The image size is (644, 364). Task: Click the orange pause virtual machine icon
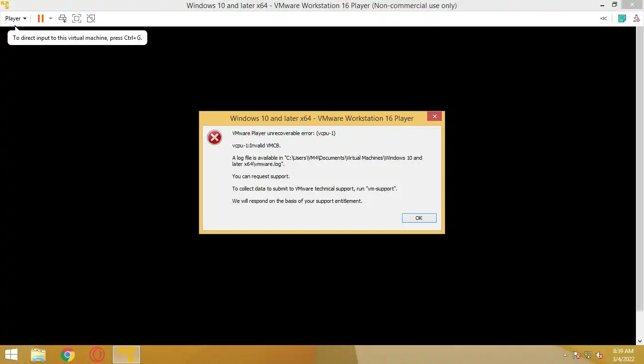pos(41,18)
